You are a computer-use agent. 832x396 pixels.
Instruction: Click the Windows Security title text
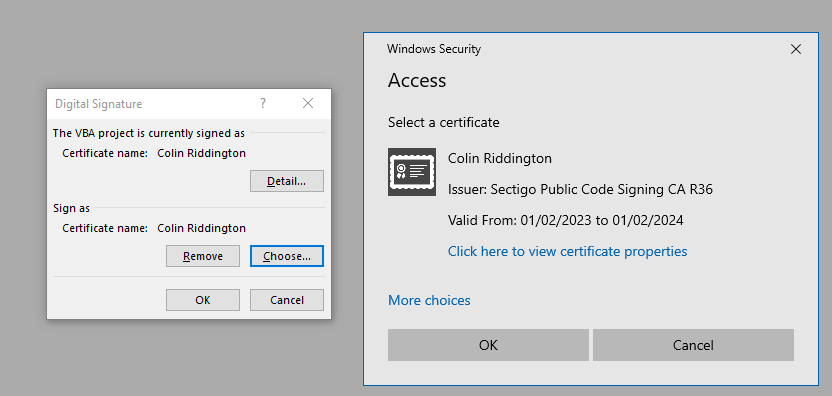point(434,49)
